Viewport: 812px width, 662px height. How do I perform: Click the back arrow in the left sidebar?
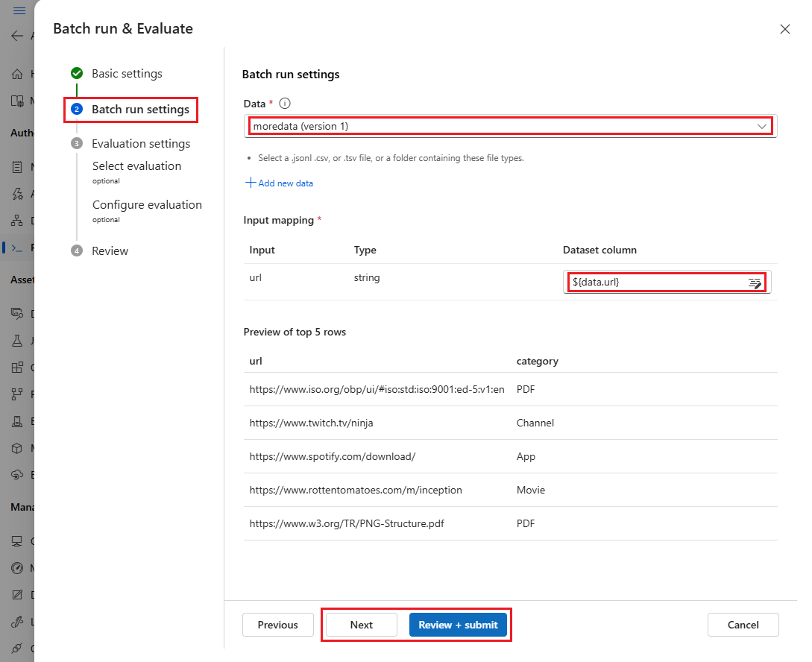pyautogui.click(x=17, y=36)
